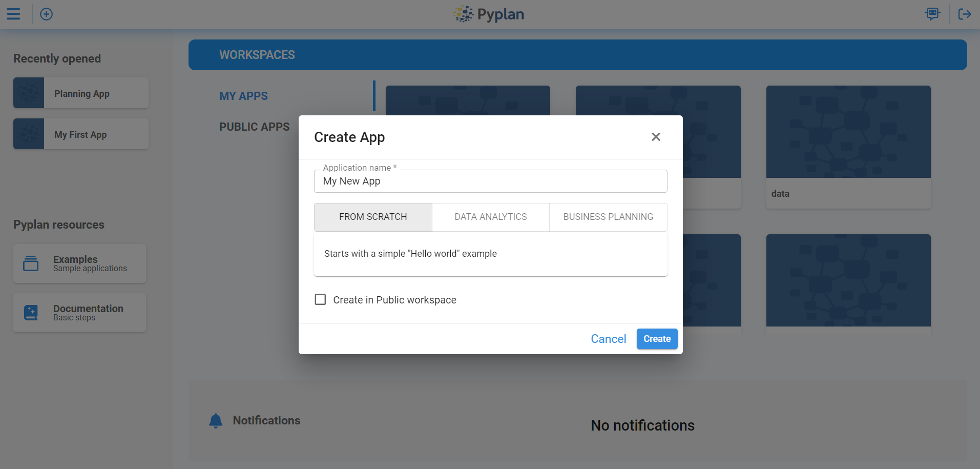Open the PUBLIC APPS tab
This screenshot has width=980, height=469.
[x=254, y=127]
